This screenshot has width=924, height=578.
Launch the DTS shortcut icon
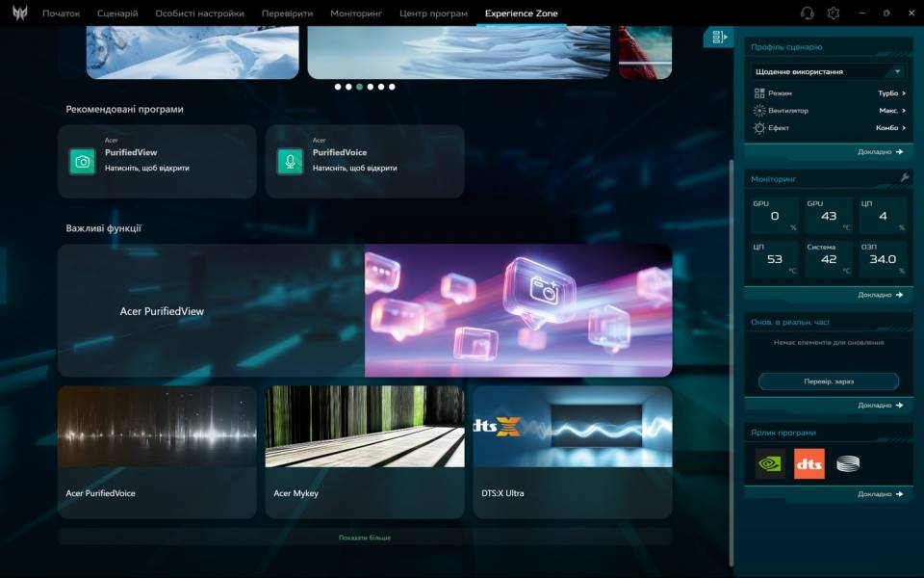pyautogui.click(x=809, y=463)
